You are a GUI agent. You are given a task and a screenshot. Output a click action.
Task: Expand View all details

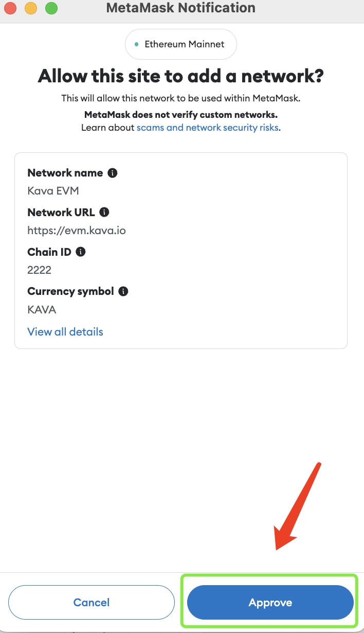coord(65,332)
